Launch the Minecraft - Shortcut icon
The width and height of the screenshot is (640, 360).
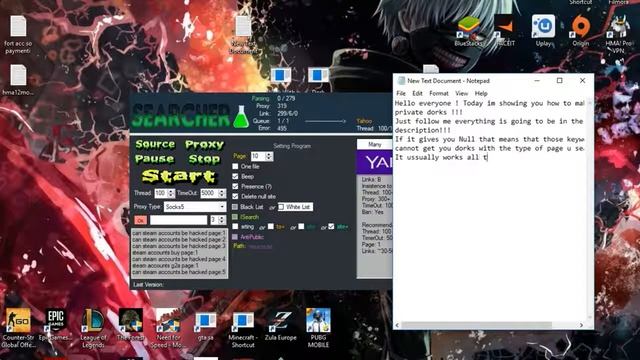(x=243, y=328)
